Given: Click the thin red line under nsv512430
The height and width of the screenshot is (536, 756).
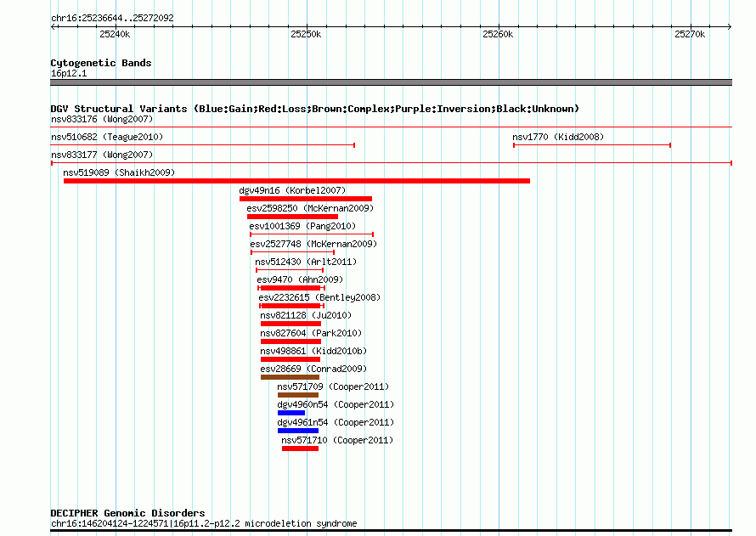Looking at the screenshot, I should 290,270.
